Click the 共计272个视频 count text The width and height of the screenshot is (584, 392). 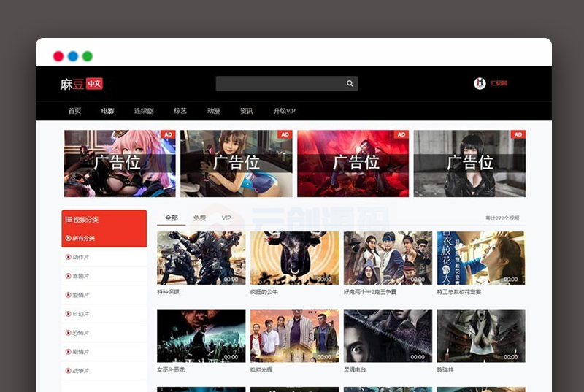(502, 218)
